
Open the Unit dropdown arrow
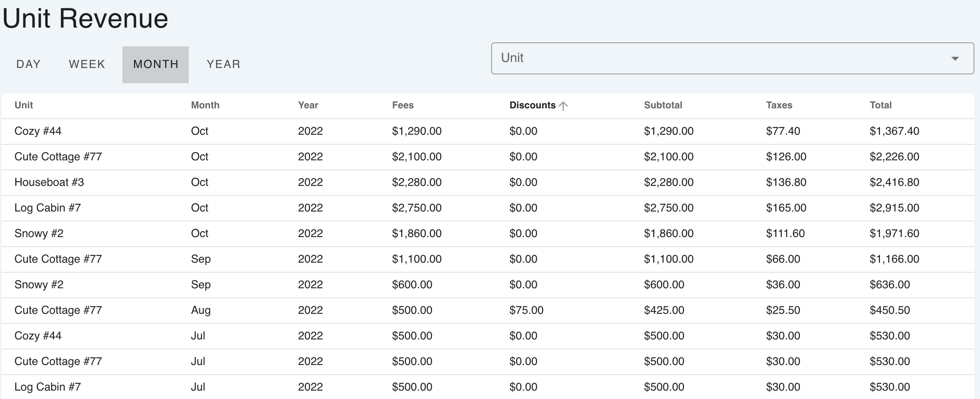(x=955, y=58)
